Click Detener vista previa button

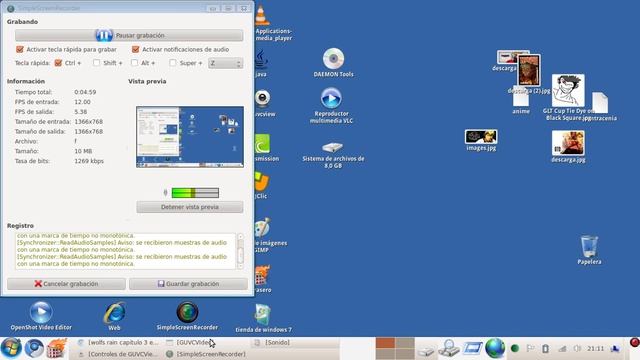tap(190, 207)
